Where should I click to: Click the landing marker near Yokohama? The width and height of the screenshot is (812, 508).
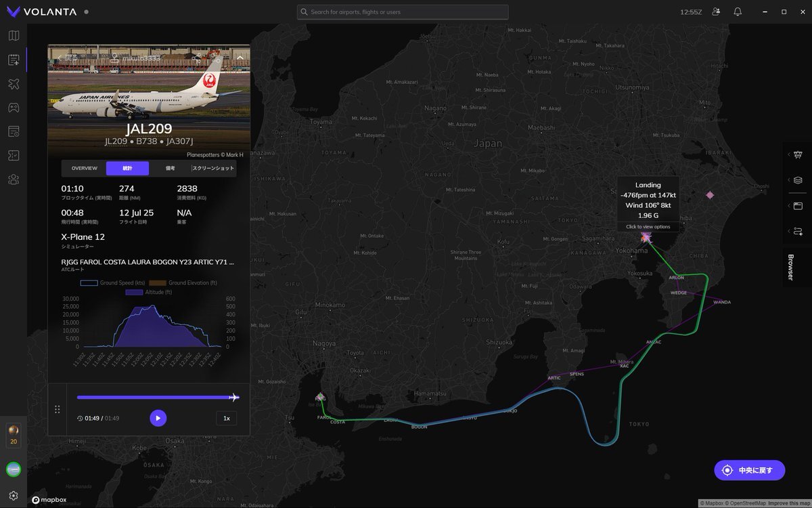point(646,236)
